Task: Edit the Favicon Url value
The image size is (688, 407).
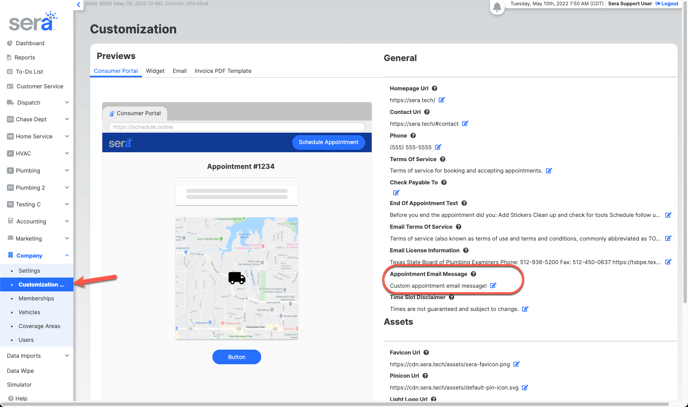Action: [516, 364]
